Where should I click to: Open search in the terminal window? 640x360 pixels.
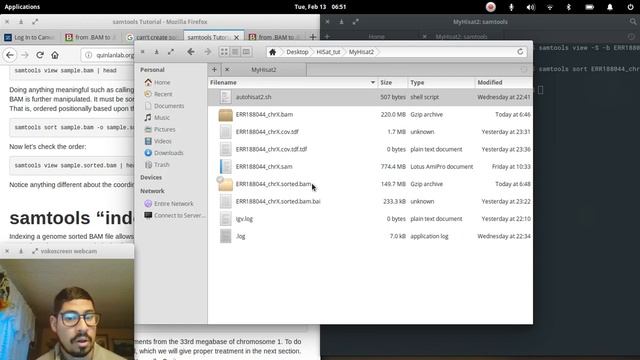(633, 22)
